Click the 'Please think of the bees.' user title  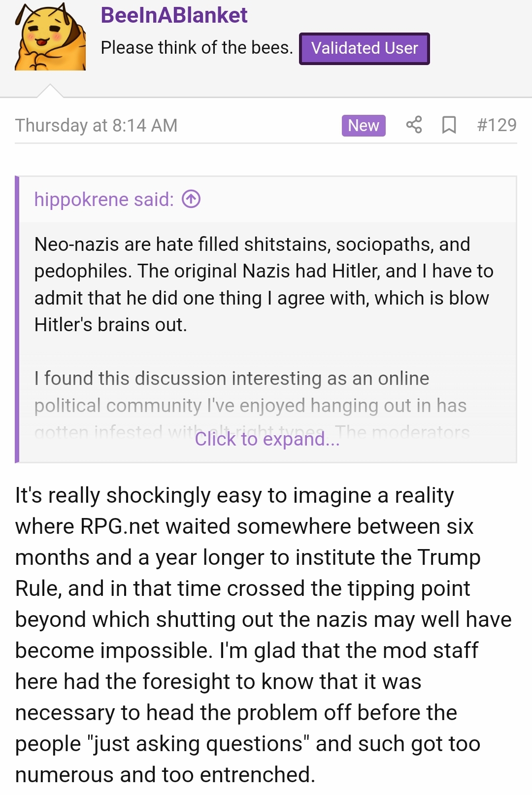[x=197, y=48]
